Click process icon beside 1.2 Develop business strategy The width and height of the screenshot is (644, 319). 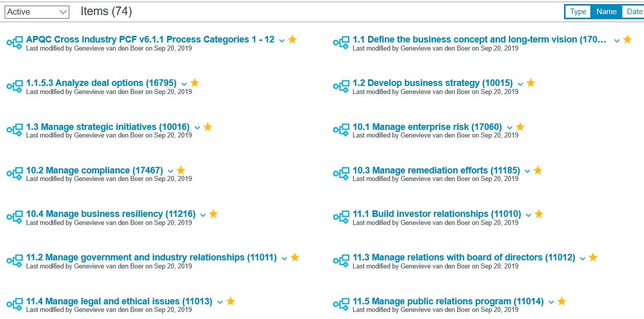pyautogui.click(x=341, y=86)
